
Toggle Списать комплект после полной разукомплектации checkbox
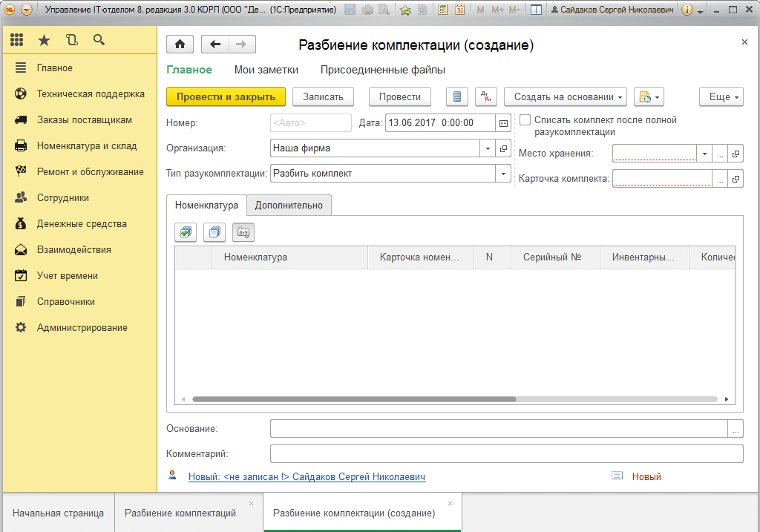525,119
